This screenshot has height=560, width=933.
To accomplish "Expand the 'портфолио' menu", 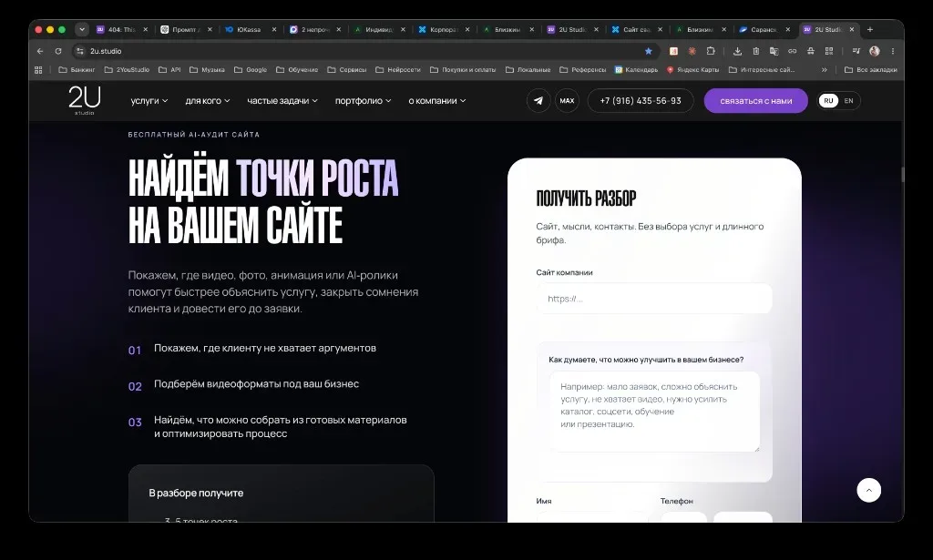I will click(363, 100).
